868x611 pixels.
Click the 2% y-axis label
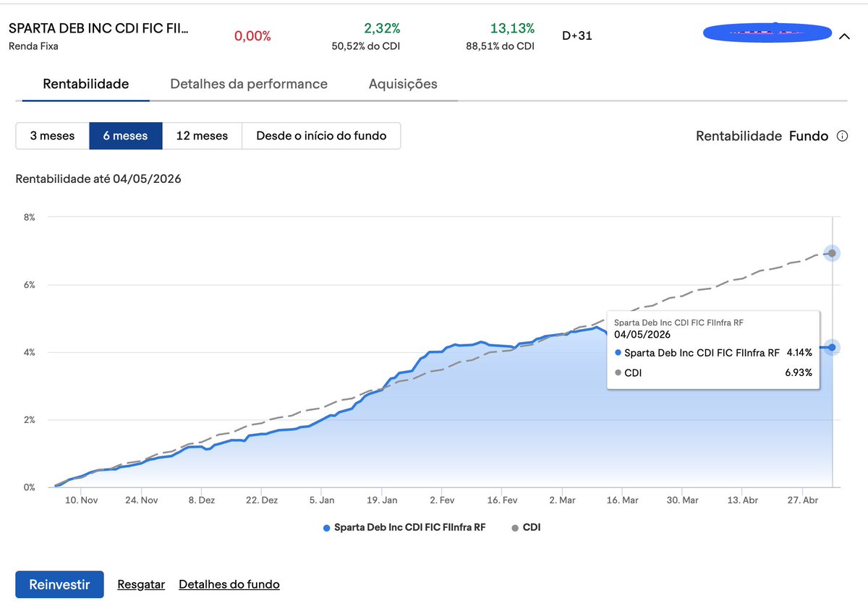click(x=28, y=420)
